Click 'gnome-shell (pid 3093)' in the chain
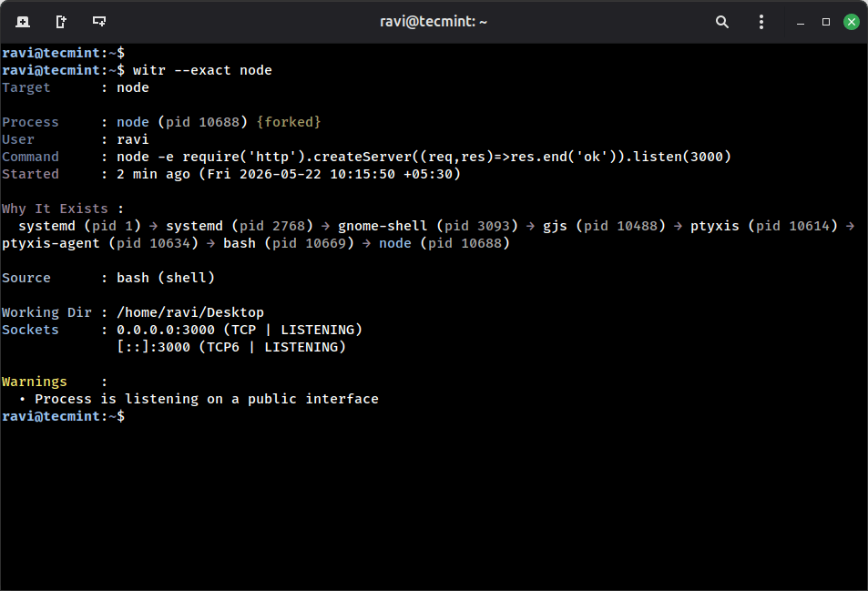Screen dimensions: 868x591 click(x=428, y=226)
